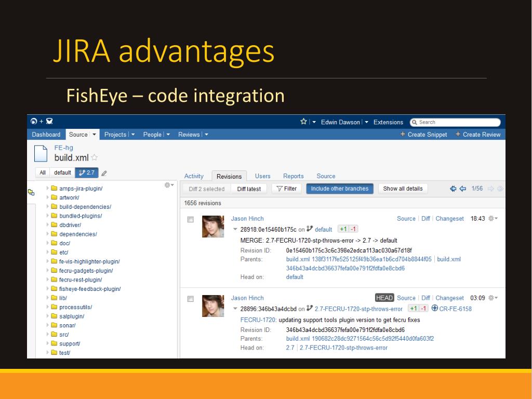Click the pencil edit branches icon

[104, 174]
